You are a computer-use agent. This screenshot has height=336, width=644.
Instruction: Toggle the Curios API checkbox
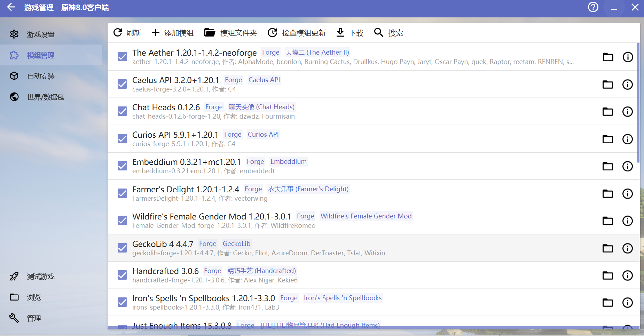122,139
